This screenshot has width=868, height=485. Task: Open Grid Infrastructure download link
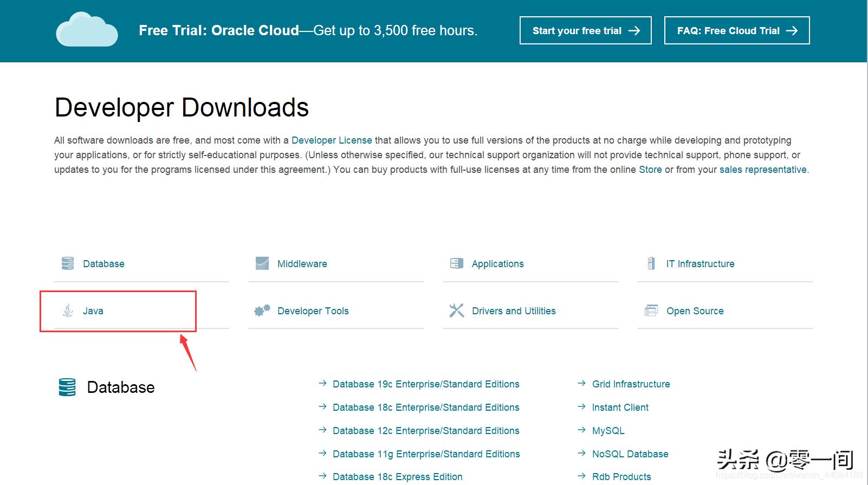point(631,384)
